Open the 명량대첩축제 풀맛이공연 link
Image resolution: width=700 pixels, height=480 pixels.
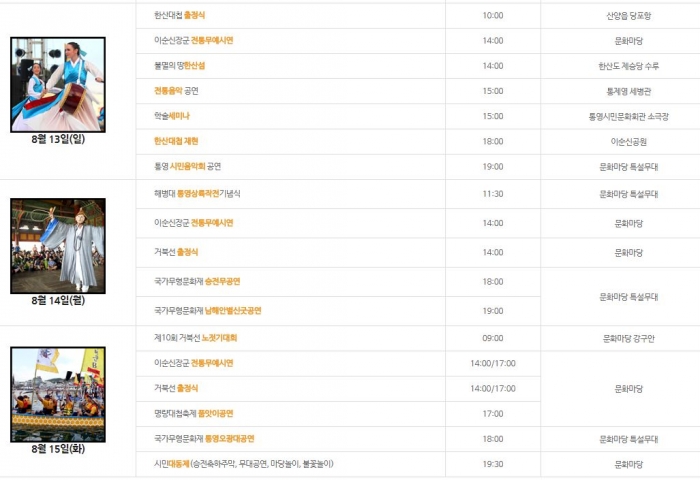(x=216, y=413)
